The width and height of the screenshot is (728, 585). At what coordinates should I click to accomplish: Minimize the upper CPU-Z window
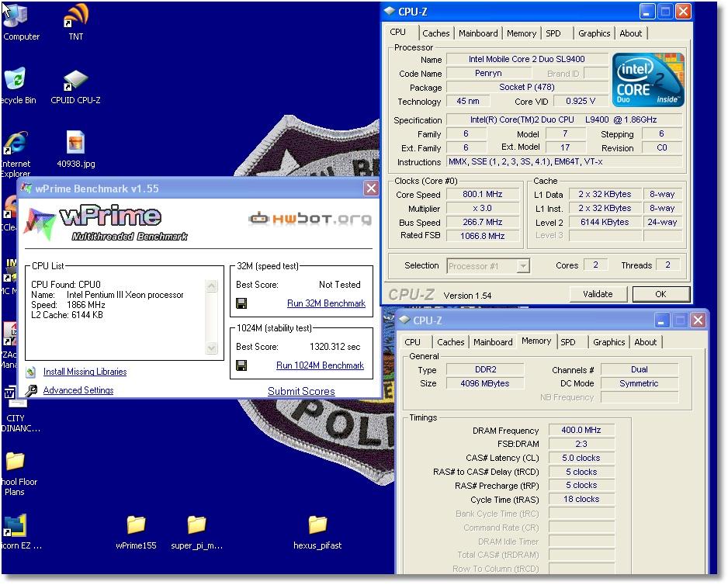click(647, 11)
